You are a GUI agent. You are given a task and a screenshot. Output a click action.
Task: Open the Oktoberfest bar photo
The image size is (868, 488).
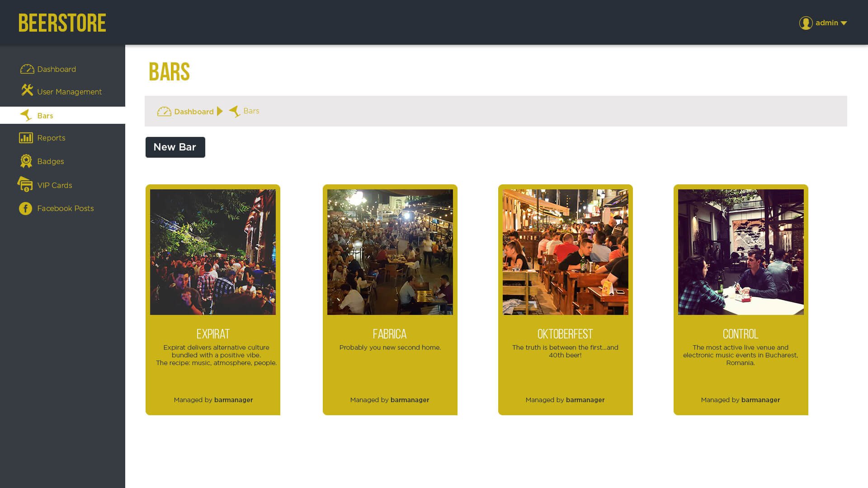[566, 252]
